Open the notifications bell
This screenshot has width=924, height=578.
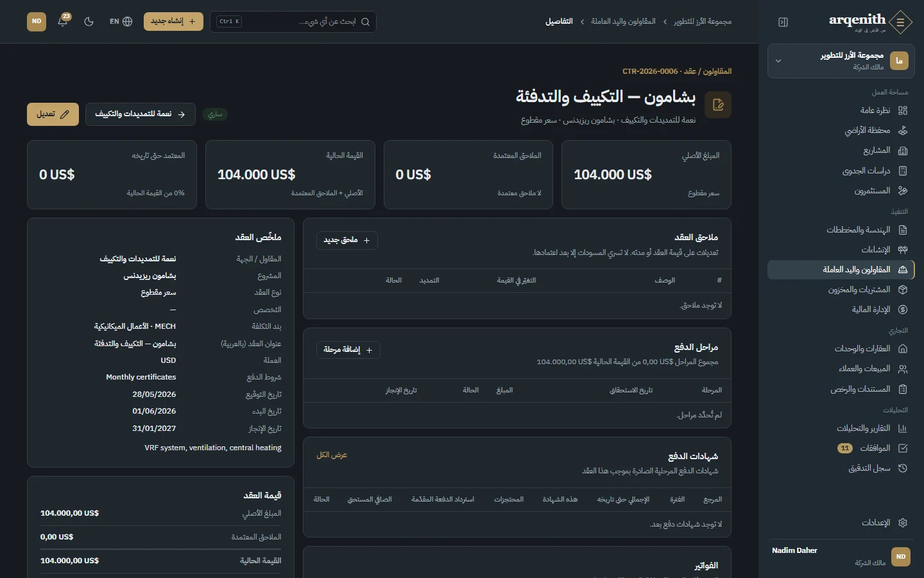point(63,21)
